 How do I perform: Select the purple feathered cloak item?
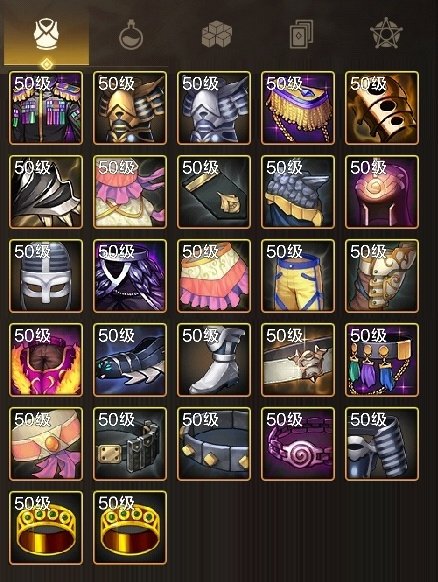click(130, 276)
